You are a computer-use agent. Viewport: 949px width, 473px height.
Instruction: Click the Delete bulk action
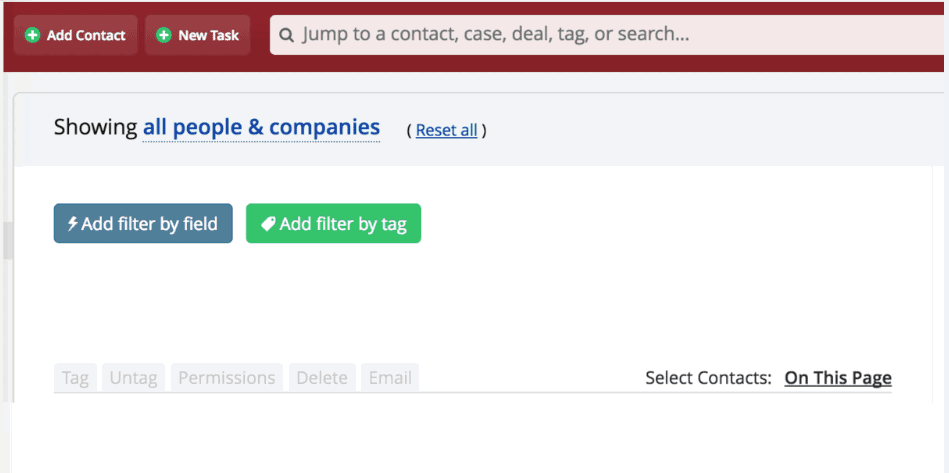click(322, 378)
